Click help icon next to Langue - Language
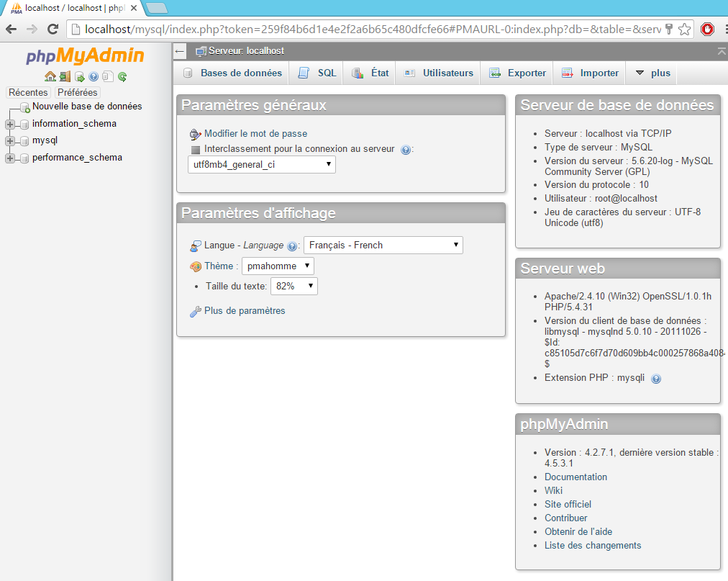728x581 pixels. point(291,246)
